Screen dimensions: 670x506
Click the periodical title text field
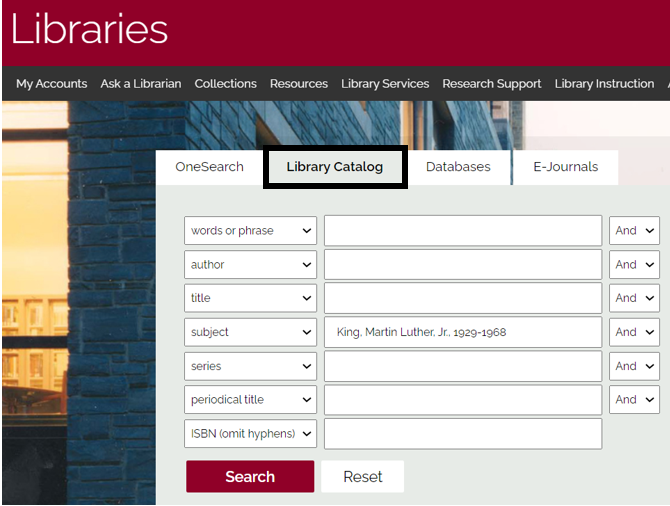[463, 400]
